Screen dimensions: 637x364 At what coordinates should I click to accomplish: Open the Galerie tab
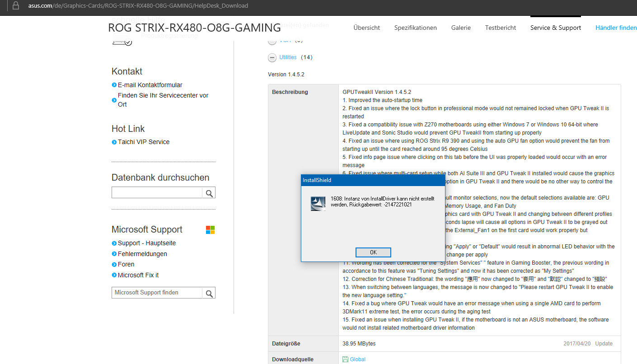(461, 28)
